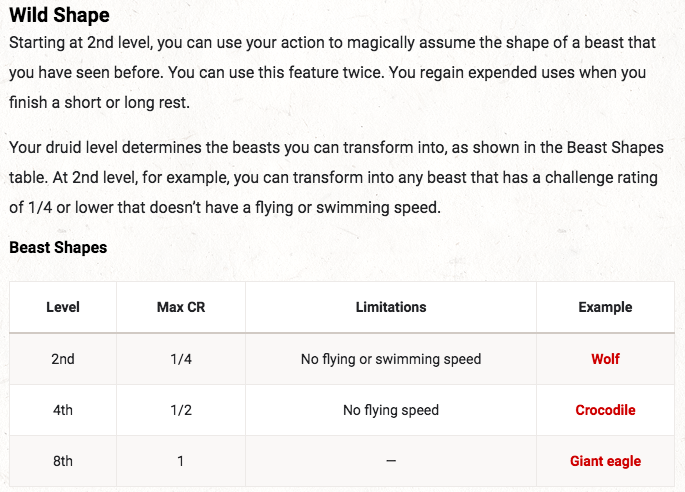Click the paragraph beginning "Starting at 2nd level"
Image resolution: width=685 pixels, height=492 pixels.
[x=328, y=74]
